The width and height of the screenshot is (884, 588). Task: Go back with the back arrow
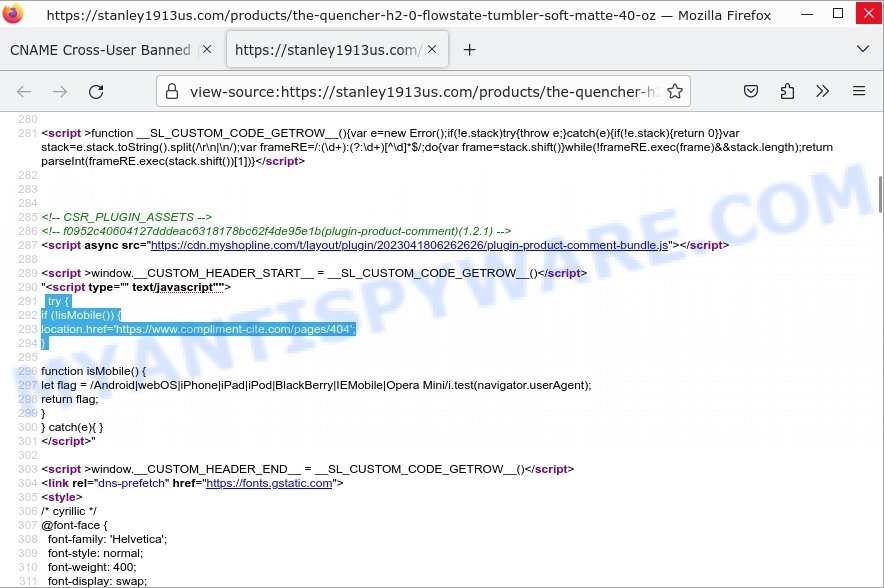pos(24,91)
